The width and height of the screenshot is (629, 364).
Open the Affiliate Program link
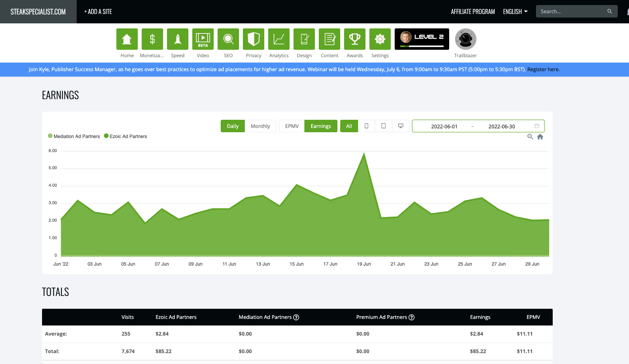coord(473,12)
